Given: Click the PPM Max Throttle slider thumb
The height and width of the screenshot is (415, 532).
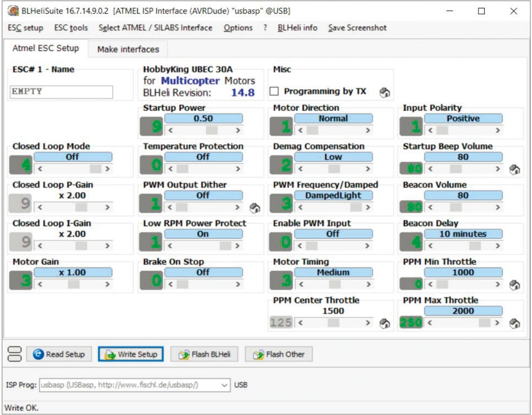Looking at the screenshot, I should pyautogui.click(x=485, y=322).
